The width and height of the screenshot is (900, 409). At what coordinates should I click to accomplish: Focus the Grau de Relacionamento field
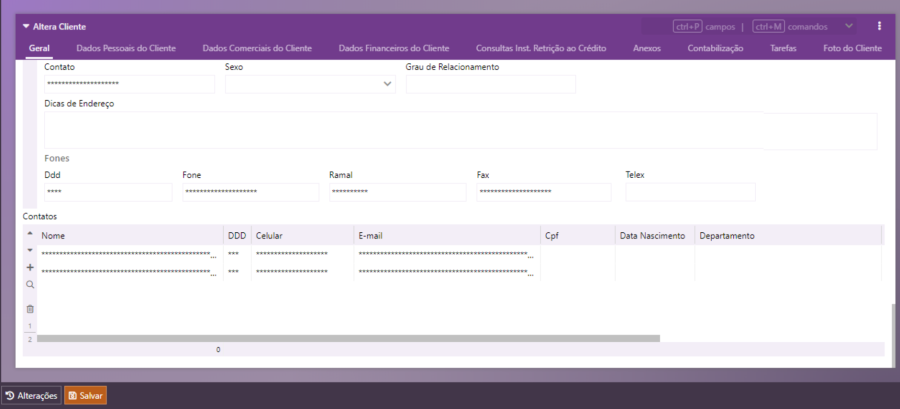pos(490,84)
